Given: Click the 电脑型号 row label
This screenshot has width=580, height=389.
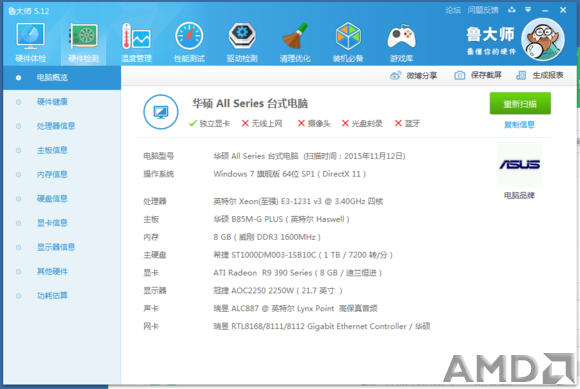Looking at the screenshot, I should coord(159,156).
